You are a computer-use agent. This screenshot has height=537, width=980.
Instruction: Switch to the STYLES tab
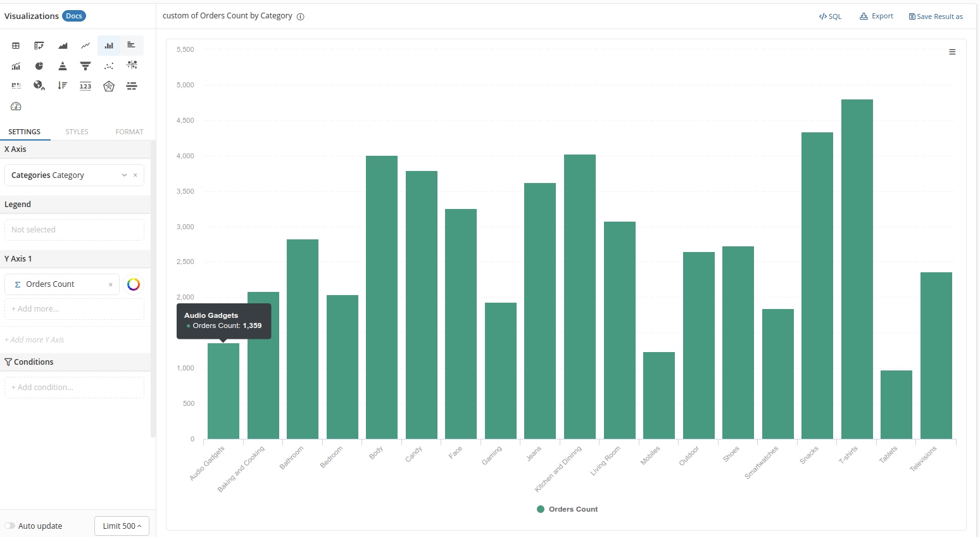pos(77,132)
